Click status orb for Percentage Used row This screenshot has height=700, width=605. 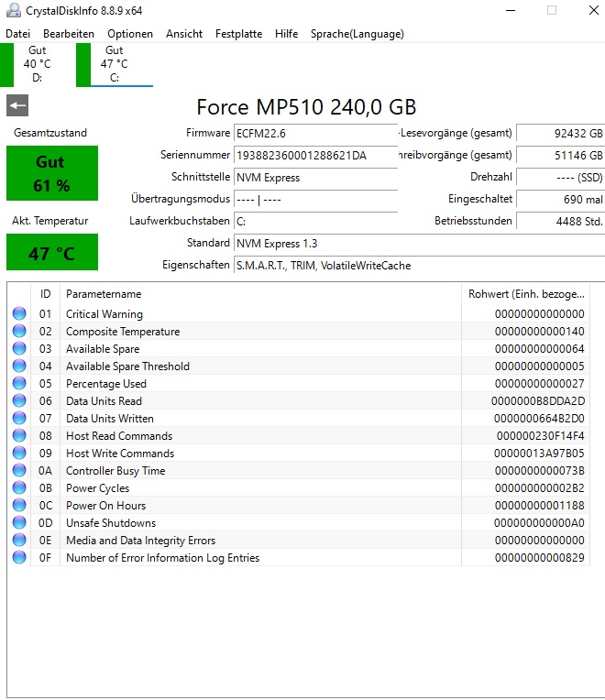(19, 383)
